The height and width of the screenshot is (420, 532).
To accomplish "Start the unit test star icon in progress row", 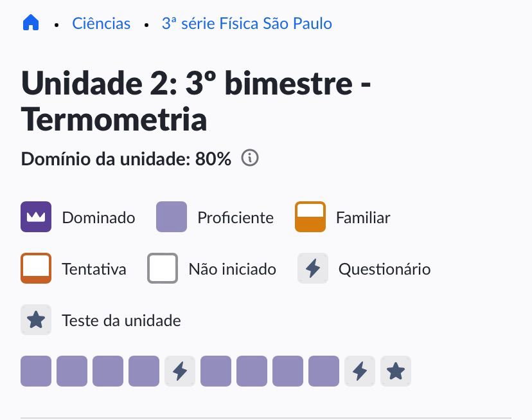I will point(396,371).
